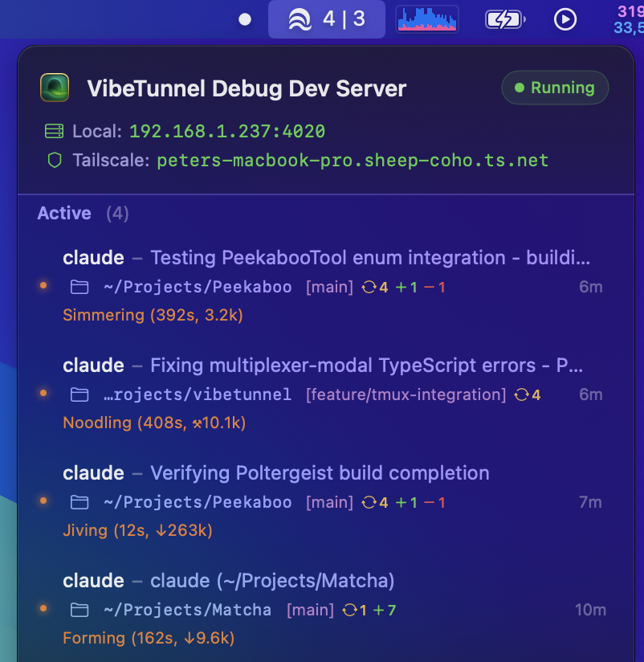Click [main] branch in Matcha session
The height and width of the screenshot is (662, 644).
coord(310,610)
